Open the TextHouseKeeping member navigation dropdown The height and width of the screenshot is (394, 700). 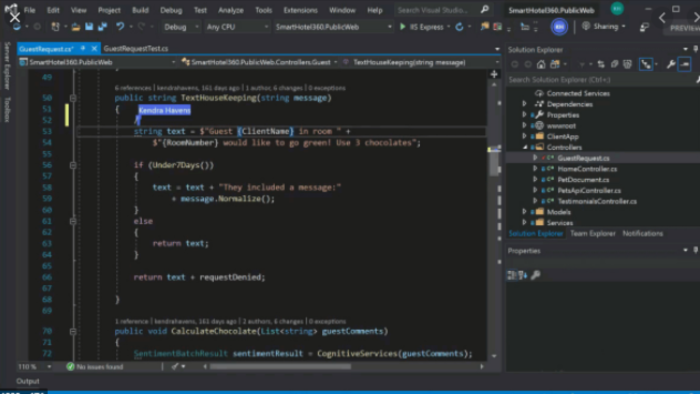421,62
